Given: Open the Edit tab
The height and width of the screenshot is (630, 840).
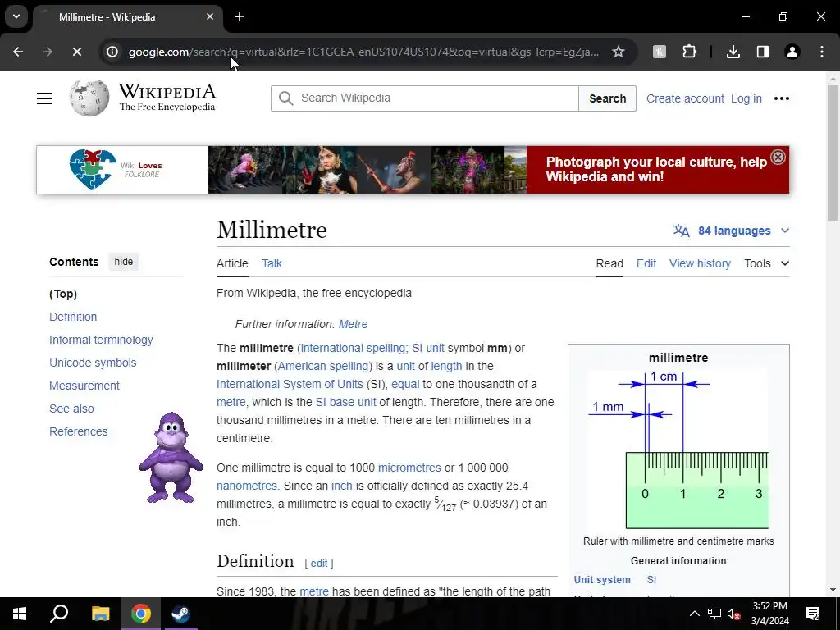Looking at the screenshot, I should click(x=646, y=263).
